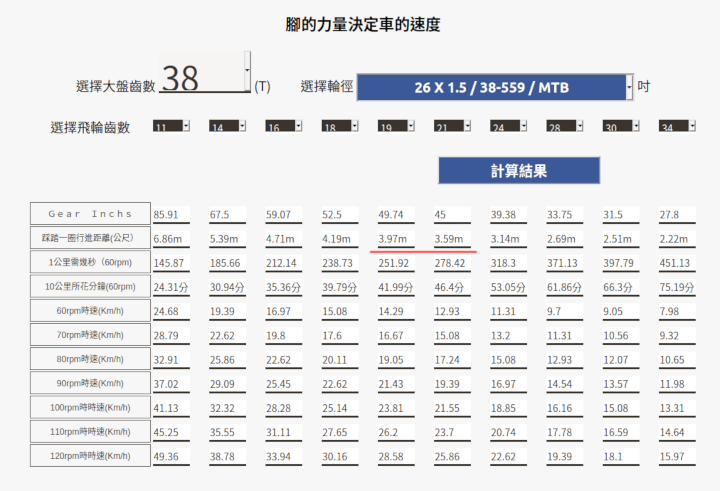The height and width of the screenshot is (491, 720).
Task: Open the cassette dropdown set to 16
Action: point(284,126)
